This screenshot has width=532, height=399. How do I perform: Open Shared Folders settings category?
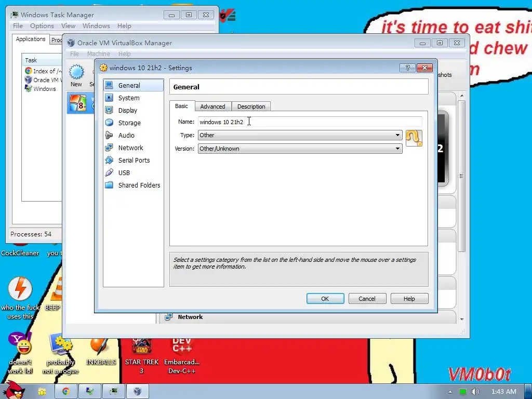tap(134, 185)
